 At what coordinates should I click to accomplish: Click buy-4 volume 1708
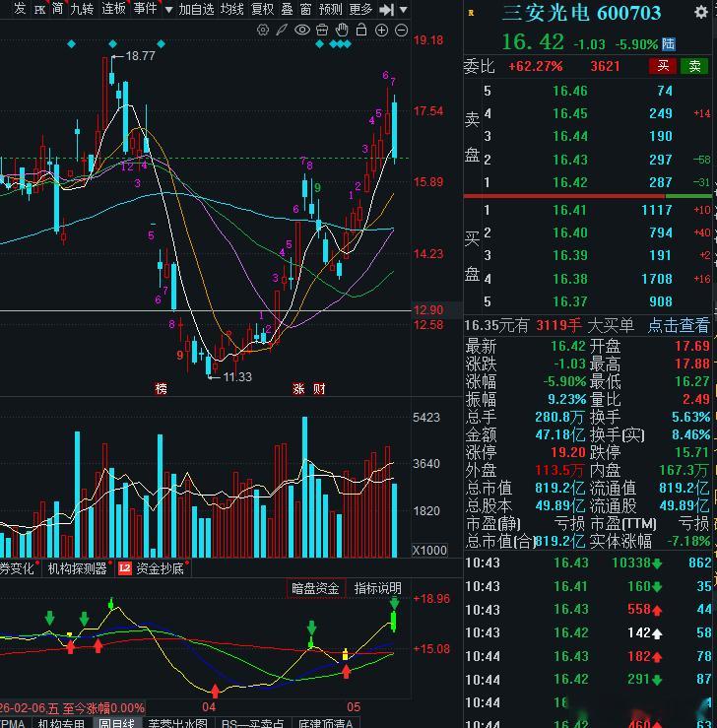click(657, 279)
